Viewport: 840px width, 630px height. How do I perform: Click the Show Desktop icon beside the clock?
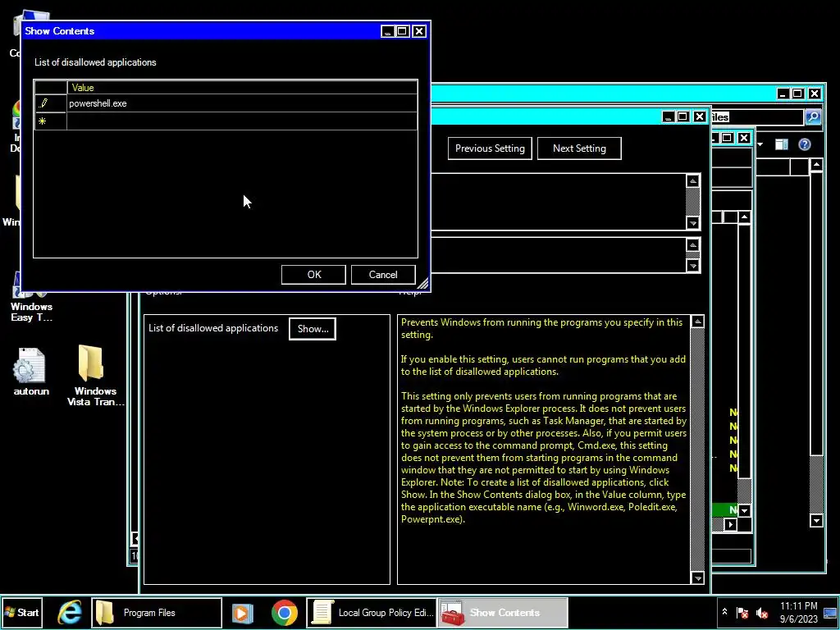click(x=830, y=612)
